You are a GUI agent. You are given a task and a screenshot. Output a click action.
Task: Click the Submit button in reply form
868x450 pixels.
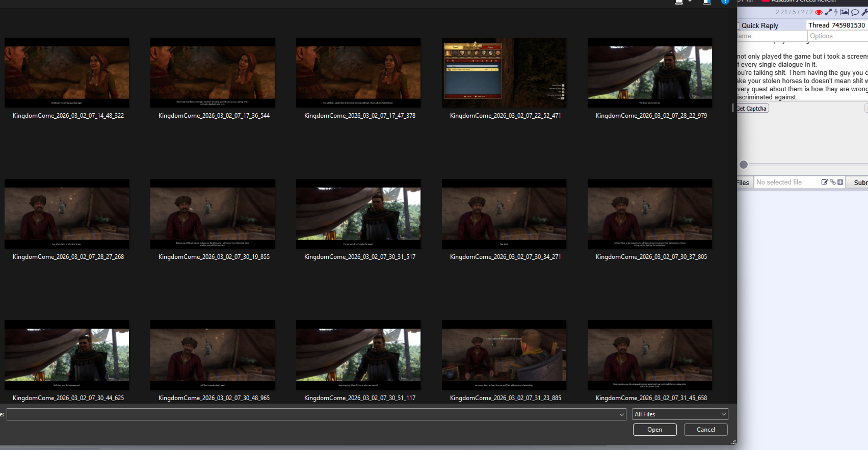(x=858, y=182)
